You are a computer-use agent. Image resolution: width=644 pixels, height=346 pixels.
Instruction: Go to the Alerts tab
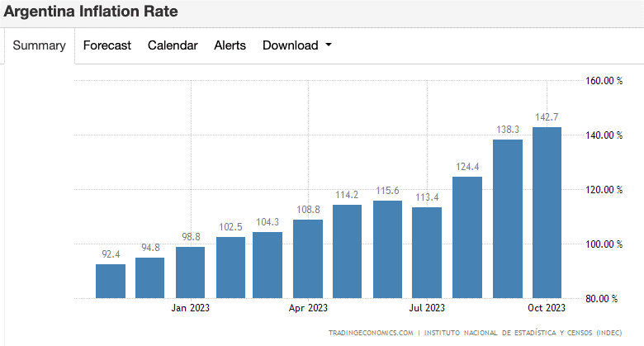230,45
